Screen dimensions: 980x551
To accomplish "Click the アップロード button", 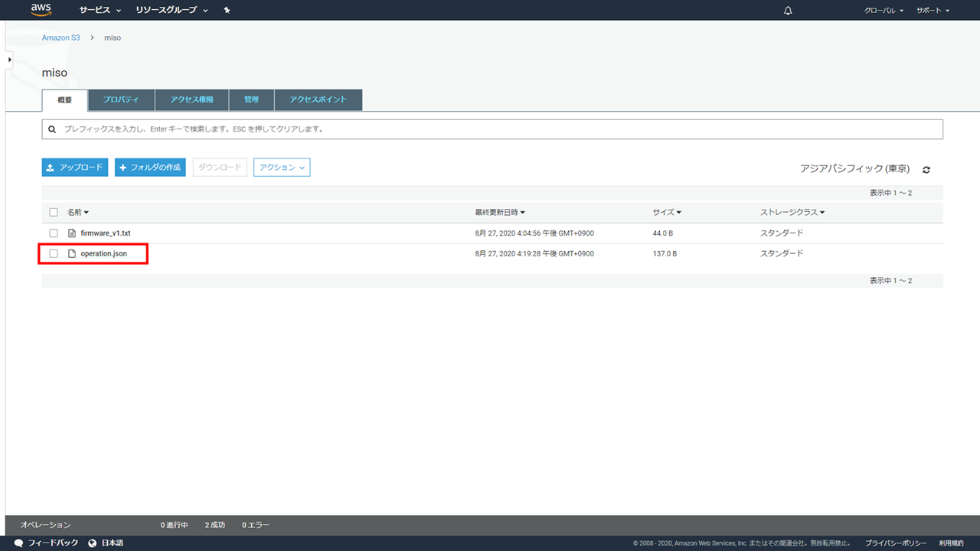I will pos(75,168).
